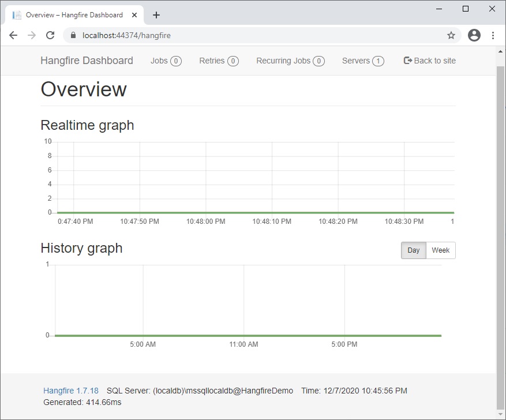506x420 pixels.
Task: Open the Chrome profile avatar
Action: pos(474,35)
